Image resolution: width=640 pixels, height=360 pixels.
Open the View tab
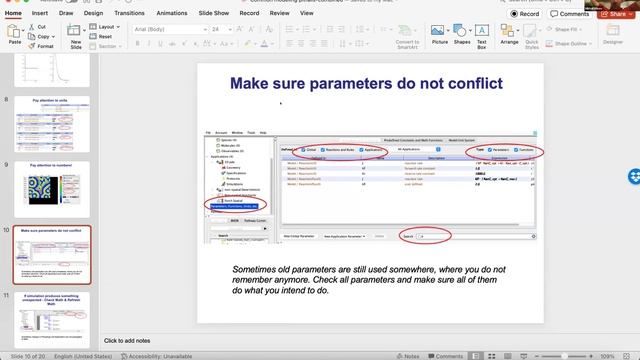307,13
